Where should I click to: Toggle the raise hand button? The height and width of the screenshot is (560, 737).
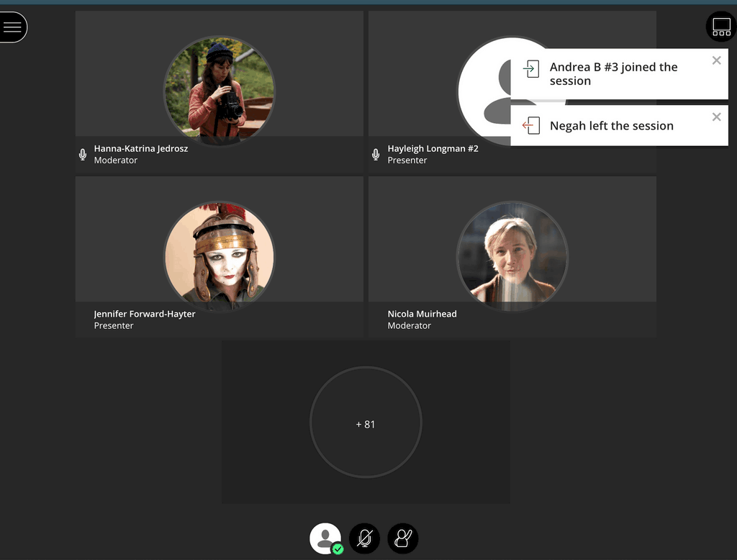[402, 538]
